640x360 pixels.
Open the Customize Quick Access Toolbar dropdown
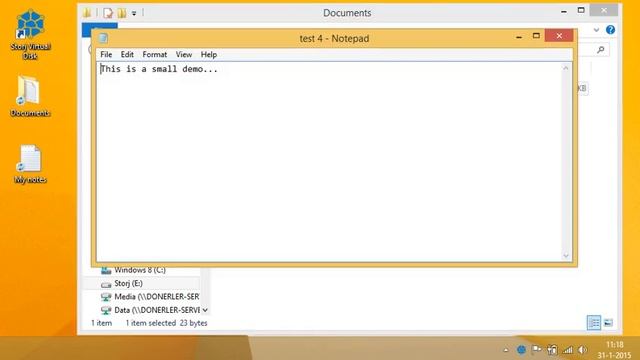coord(134,13)
